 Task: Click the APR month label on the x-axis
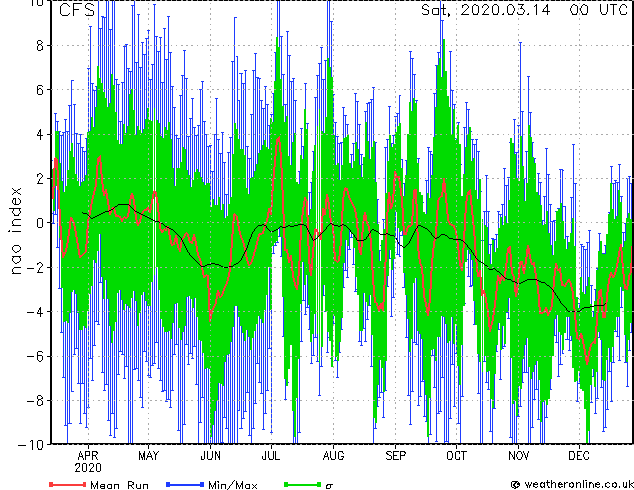coord(88,456)
